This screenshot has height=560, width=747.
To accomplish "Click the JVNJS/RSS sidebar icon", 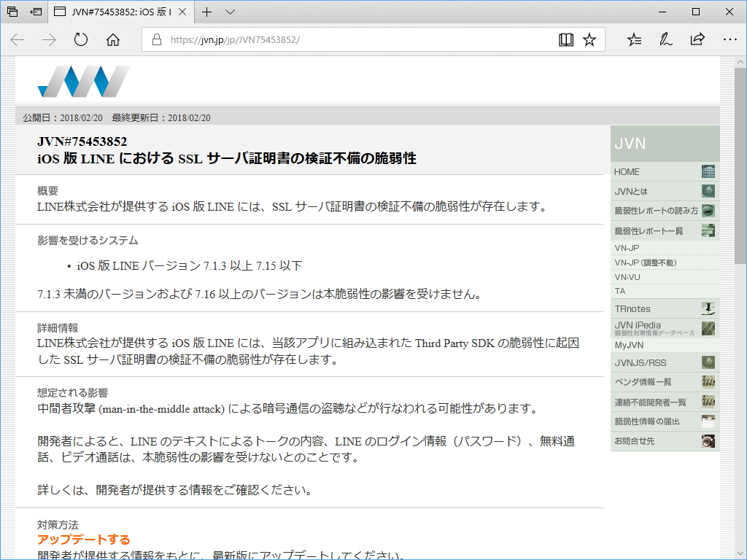I will pos(707,362).
